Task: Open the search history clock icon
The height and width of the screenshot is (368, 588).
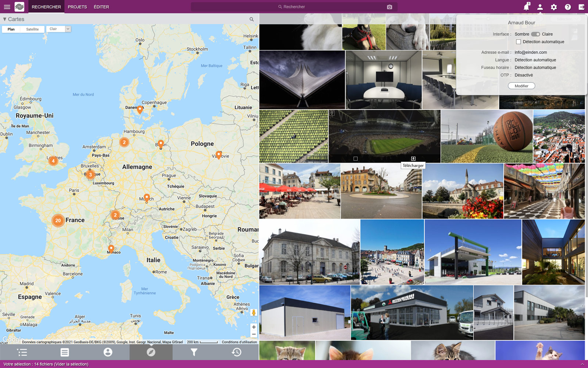Action: tap(236, 352)
